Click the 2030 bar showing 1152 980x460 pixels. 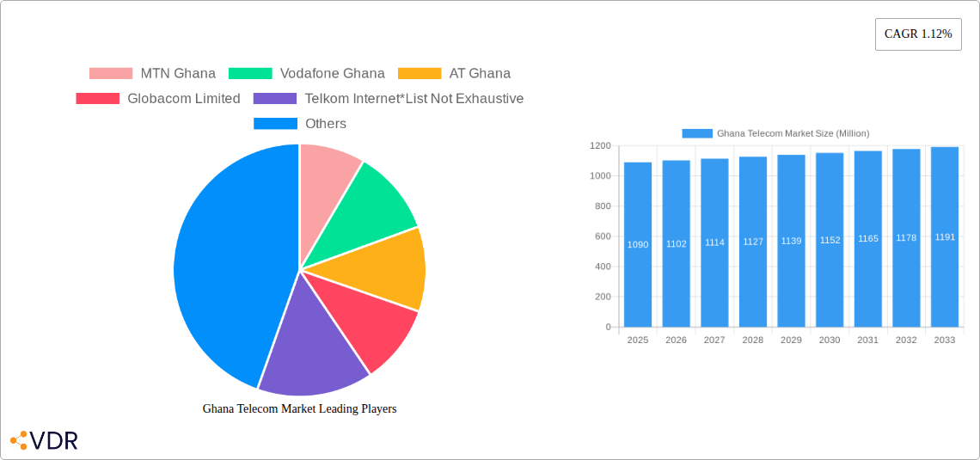coord(830,240)
